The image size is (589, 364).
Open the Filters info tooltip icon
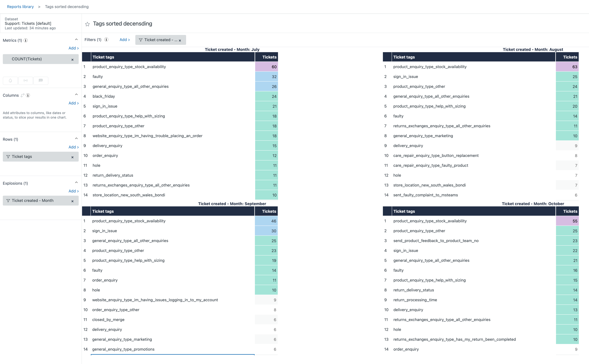tap(106, 40)
